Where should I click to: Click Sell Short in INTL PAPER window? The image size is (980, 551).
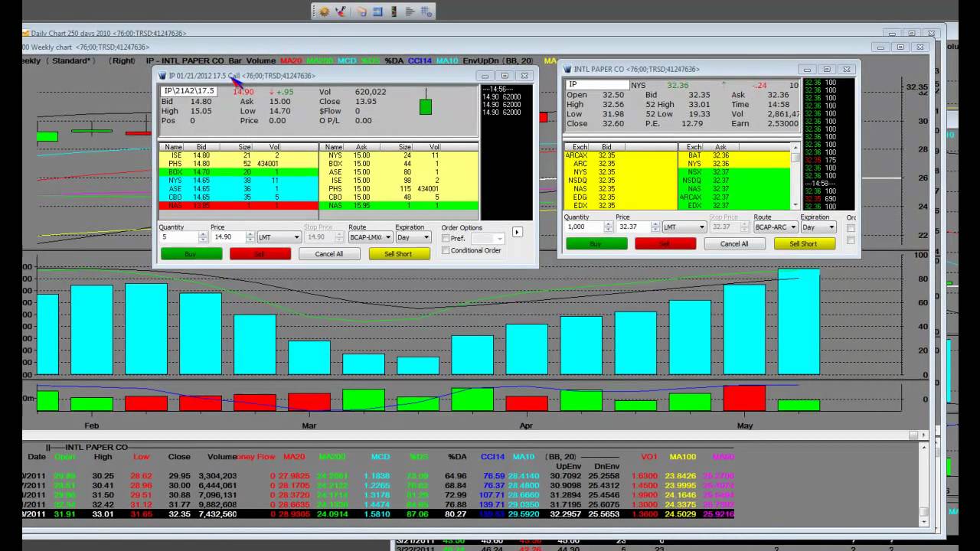coord(804,244)
